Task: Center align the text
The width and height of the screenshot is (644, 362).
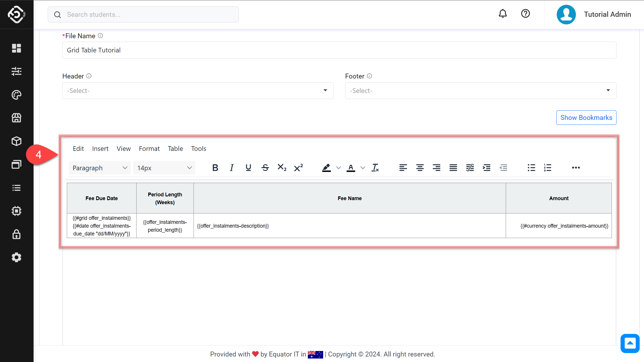Action: [x=420, y=168]
